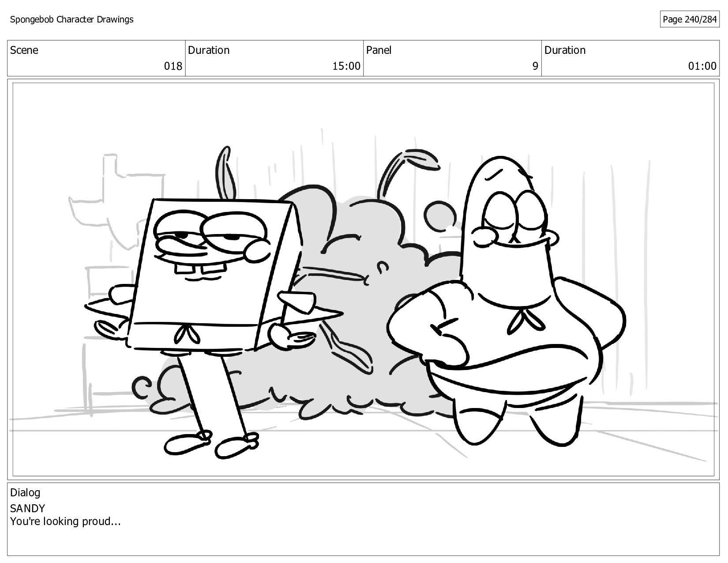Screen dimensions: 728x563
Task: Click the panel number '9'
Action: click(x=535, y=66)
